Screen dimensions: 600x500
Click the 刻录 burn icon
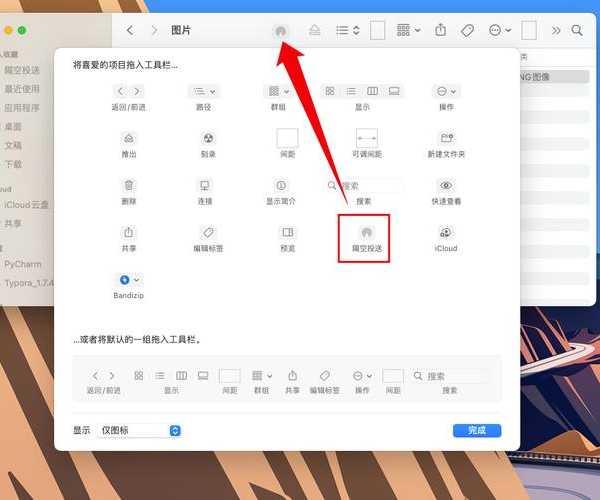pos(208,139)
